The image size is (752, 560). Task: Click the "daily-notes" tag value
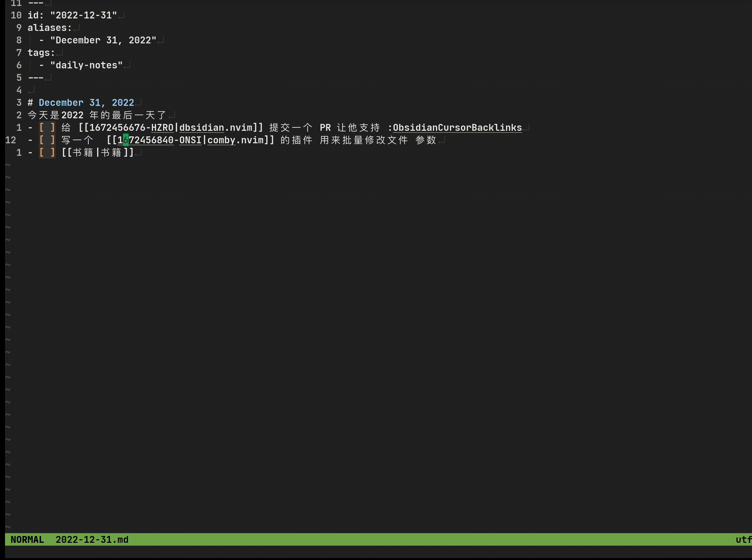click(86, 65)
